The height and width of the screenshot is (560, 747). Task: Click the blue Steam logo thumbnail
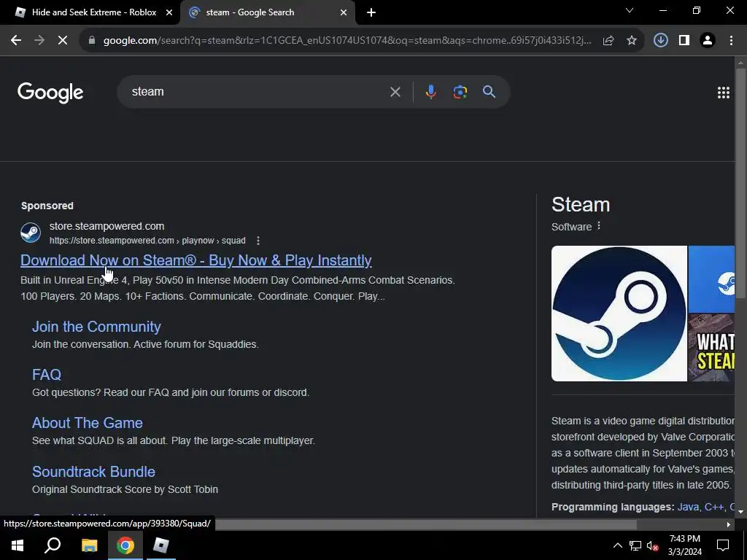coord(711,279)
